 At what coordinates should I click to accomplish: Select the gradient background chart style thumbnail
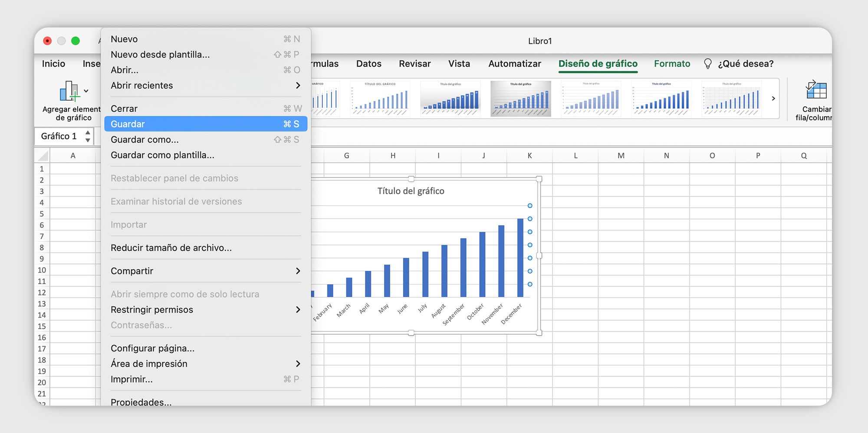[x=450, y=98]
